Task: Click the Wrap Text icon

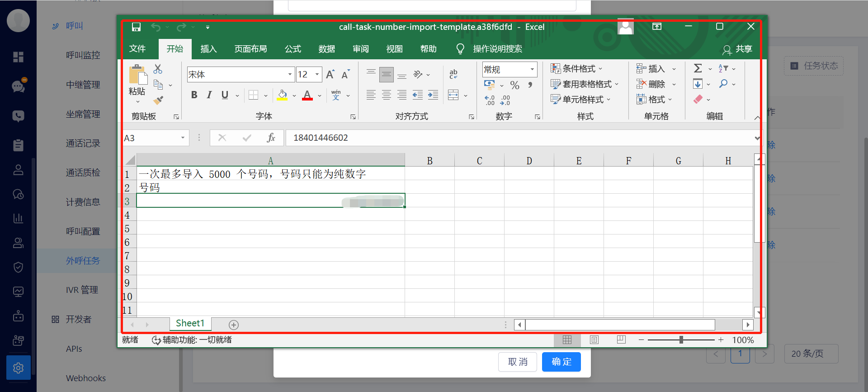Action: (453, 74)
